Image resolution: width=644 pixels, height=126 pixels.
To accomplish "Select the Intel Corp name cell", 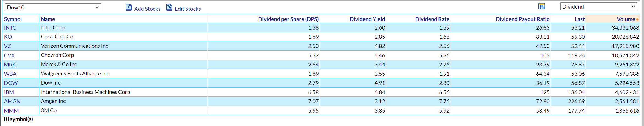I will tap(123, 27).
